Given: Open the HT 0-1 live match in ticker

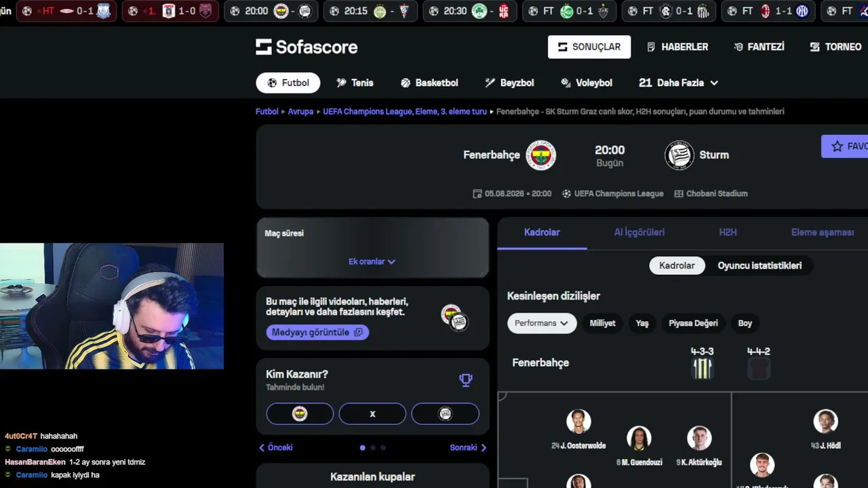Looking at the screenshot, I should (x=66, y=11).
